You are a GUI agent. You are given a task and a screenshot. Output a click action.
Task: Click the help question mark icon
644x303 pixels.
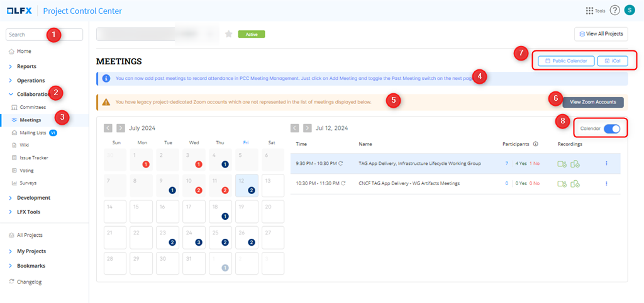[x=614, y=11]
